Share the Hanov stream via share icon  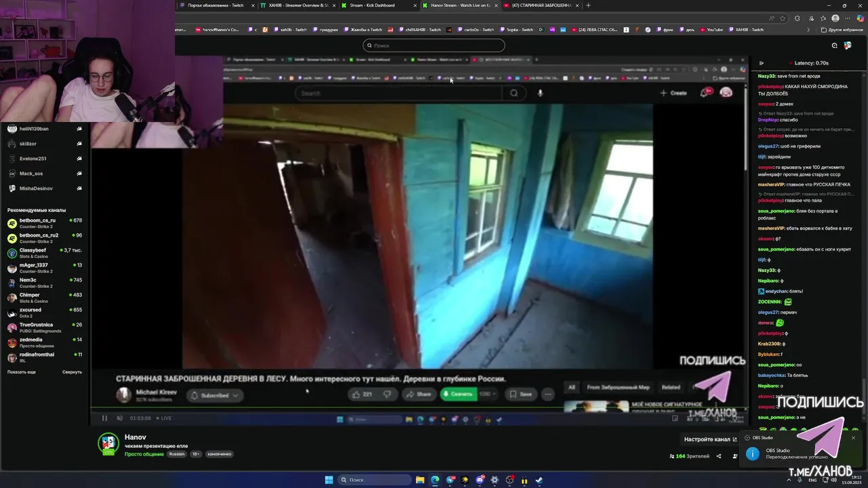[719, 456]
